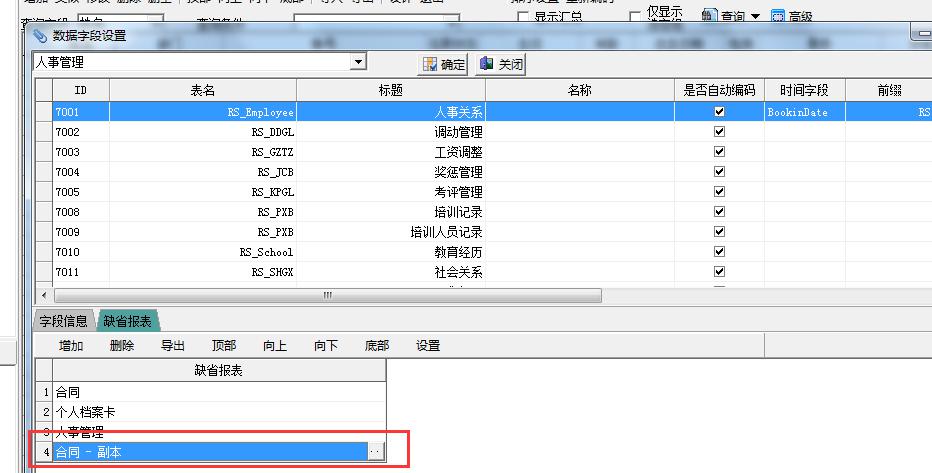Click the 关闭 close door icon
The height and width of the screenshot is (473, 932).
pos(487,64)
